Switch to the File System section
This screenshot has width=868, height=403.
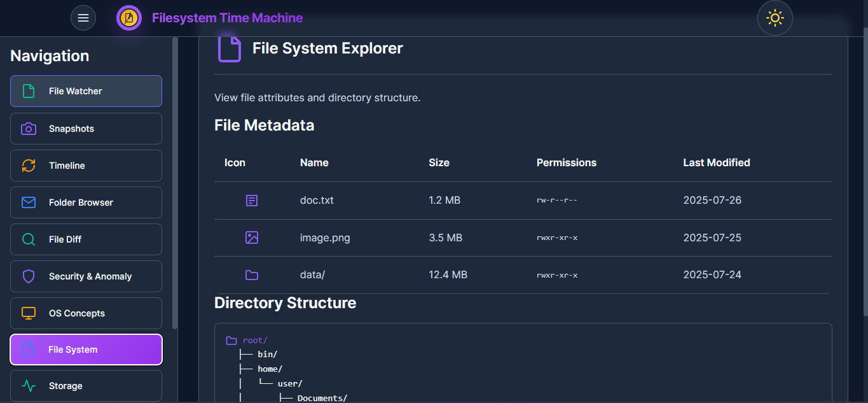86,350
